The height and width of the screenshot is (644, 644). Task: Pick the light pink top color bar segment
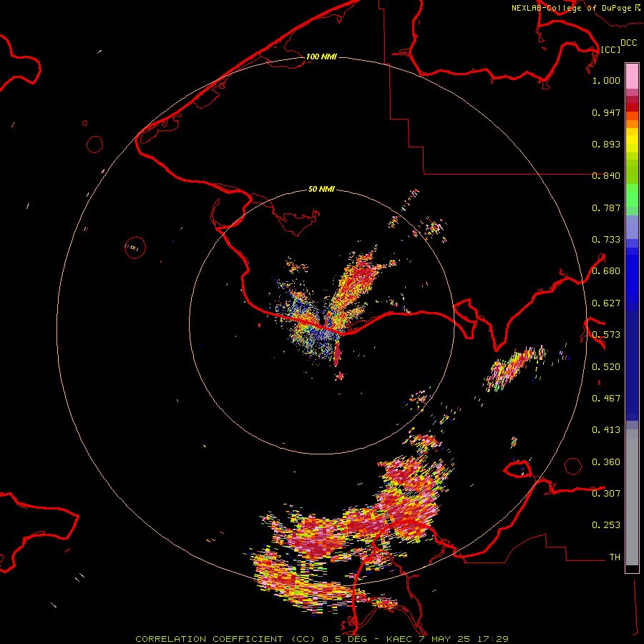click(632, 76)
